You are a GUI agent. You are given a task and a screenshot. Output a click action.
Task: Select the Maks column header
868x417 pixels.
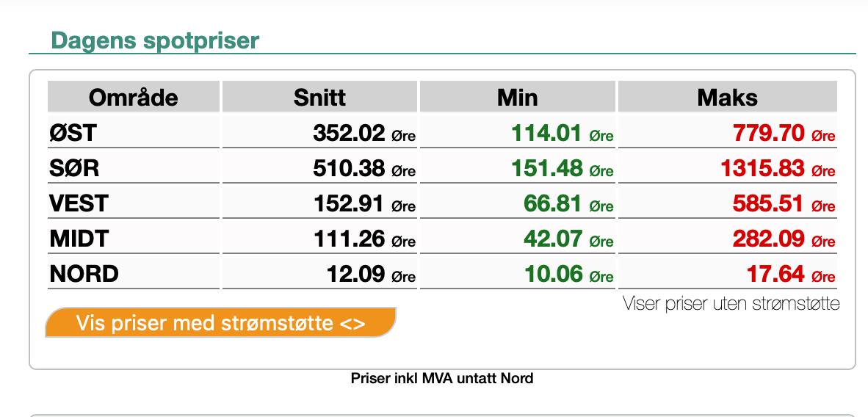click(x=727, y=98)
